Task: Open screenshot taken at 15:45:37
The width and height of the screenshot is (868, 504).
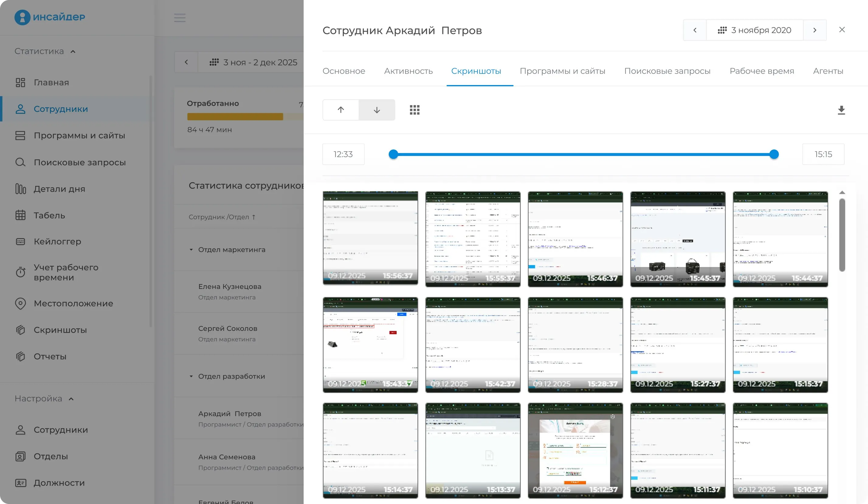Action: [x=677, y=239]
